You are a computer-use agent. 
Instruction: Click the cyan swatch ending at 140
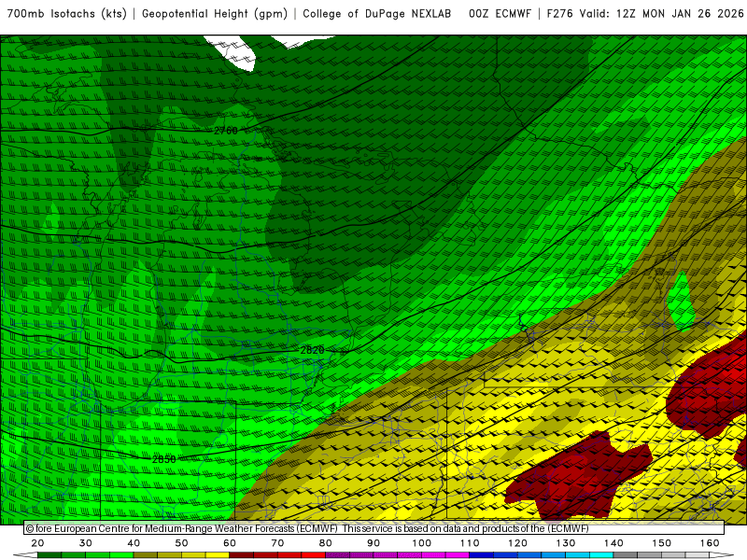[x=600, y=555]
